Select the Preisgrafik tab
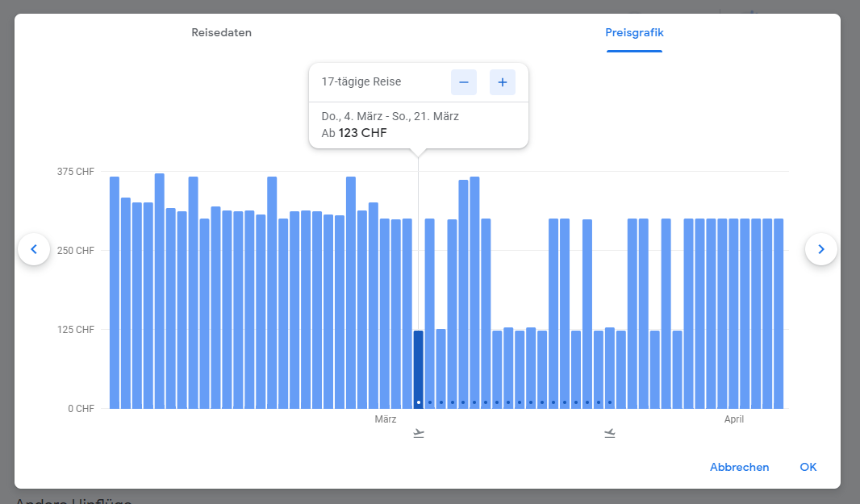 (634, 33)
